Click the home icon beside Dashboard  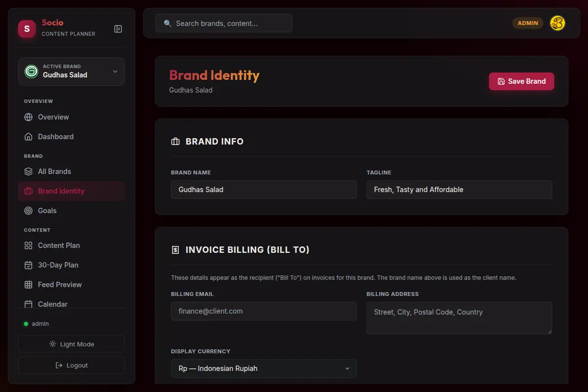click(28, 137)
